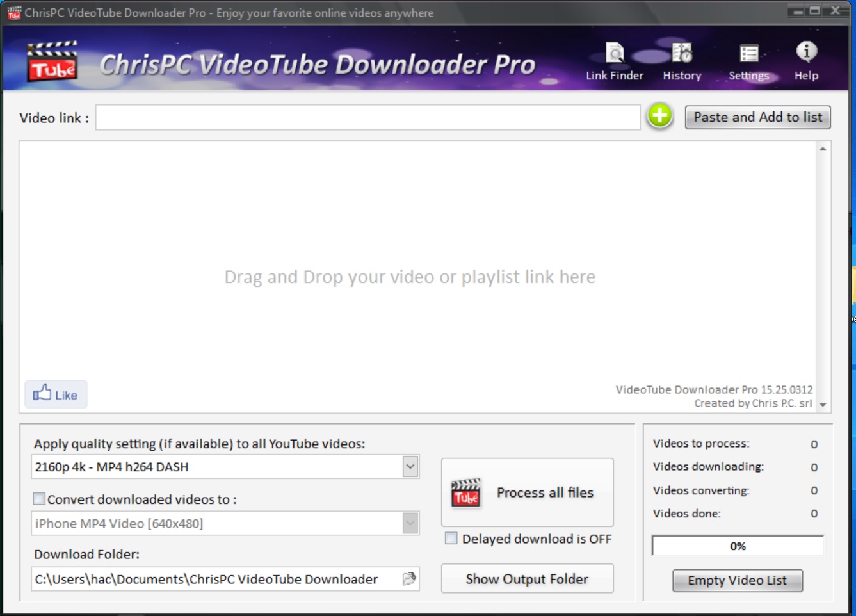The width and height of the screenshot is (856, 616).
Task: Click the 0% progress bar
Action: point(738,546)
